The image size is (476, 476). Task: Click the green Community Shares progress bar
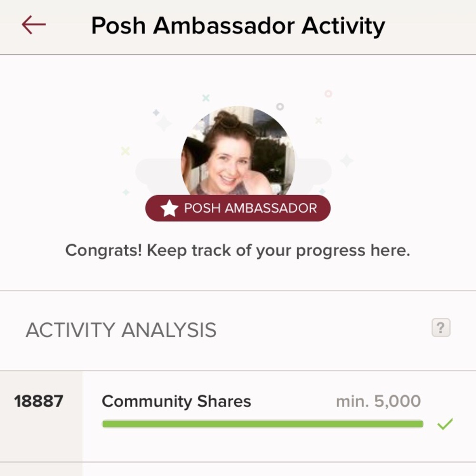[x=262, y=424]
